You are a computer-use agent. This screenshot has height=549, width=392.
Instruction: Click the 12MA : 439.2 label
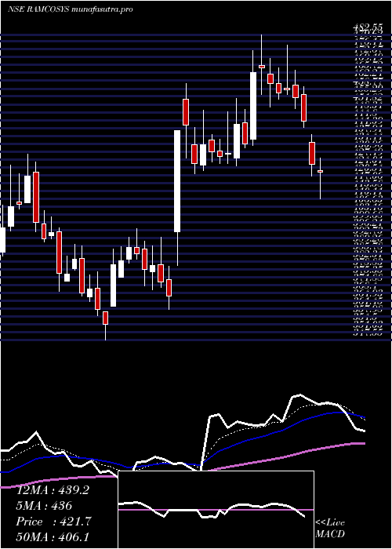[x=53, y=490]
